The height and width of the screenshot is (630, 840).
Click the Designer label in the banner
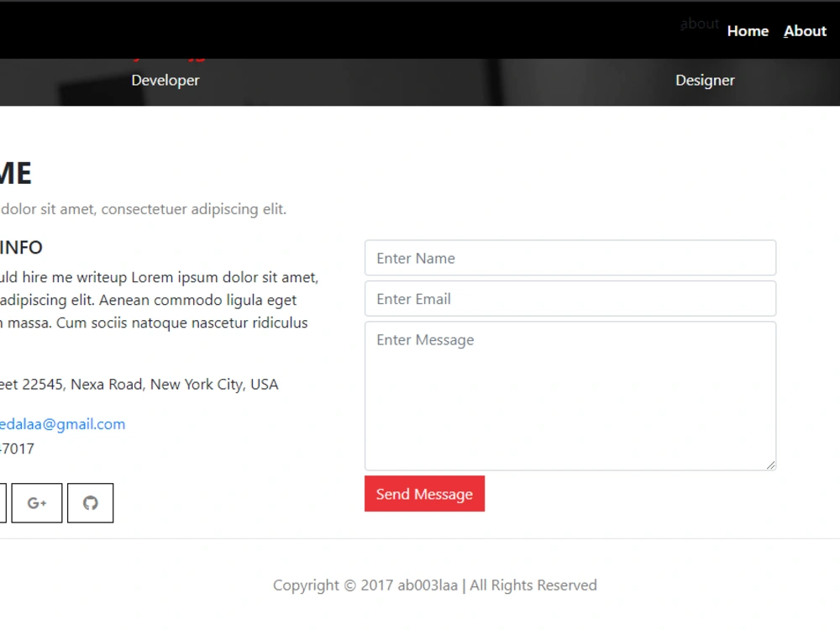705,81
